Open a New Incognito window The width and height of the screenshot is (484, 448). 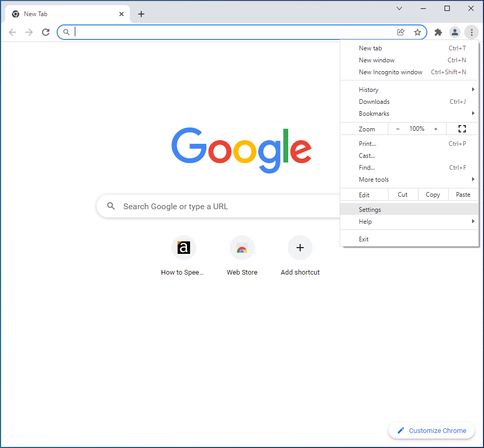(x=391, y=72)
